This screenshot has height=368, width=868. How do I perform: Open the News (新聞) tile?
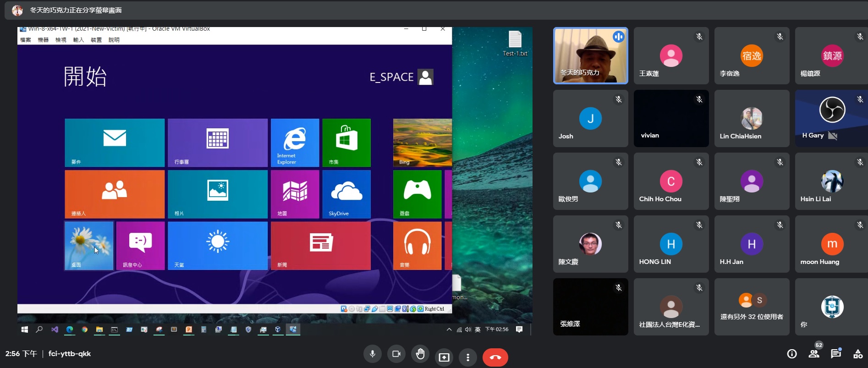(x=321, y=246)
